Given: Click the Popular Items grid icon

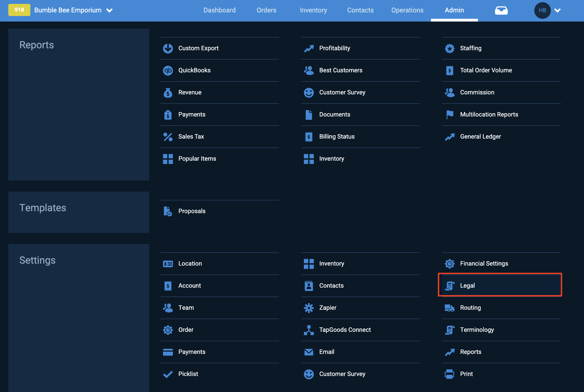Looking at the screenshot, I should tap(168, 159).
